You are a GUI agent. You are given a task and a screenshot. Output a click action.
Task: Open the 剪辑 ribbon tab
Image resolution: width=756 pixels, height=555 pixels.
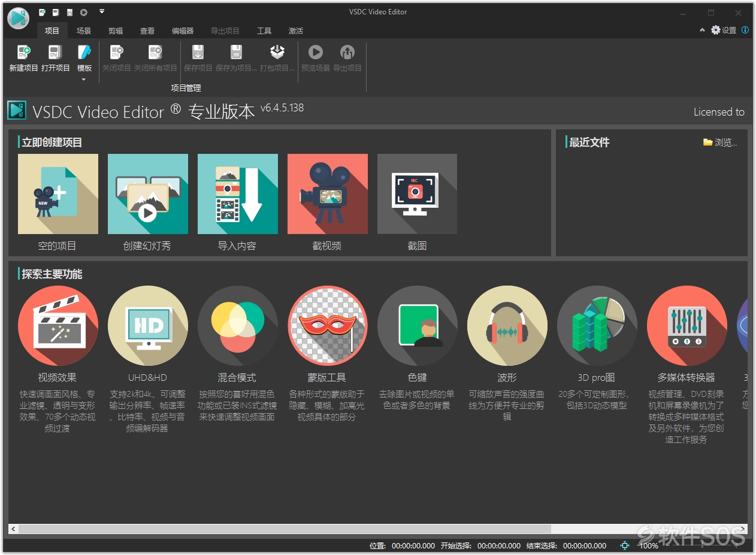[116, 31]
